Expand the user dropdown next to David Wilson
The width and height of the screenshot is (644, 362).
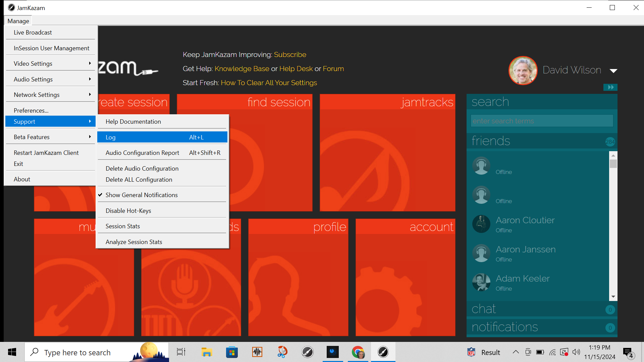coord(613,71)
